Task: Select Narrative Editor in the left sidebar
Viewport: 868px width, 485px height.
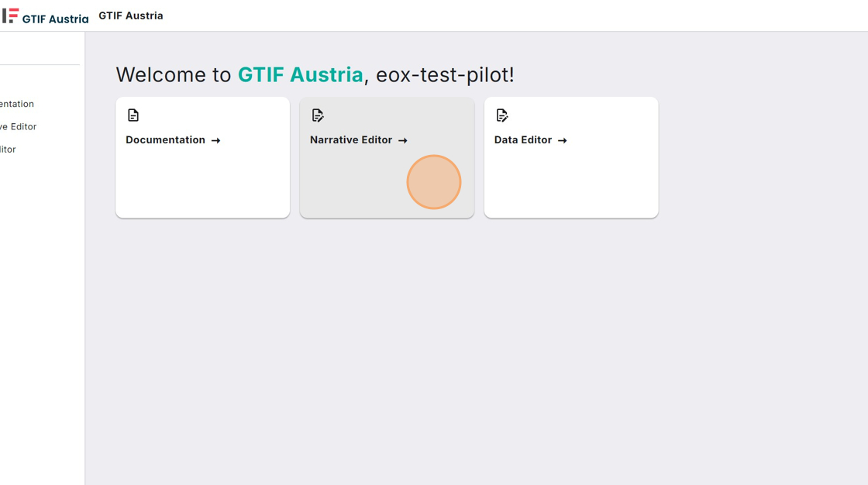Action: coord(19,126)
